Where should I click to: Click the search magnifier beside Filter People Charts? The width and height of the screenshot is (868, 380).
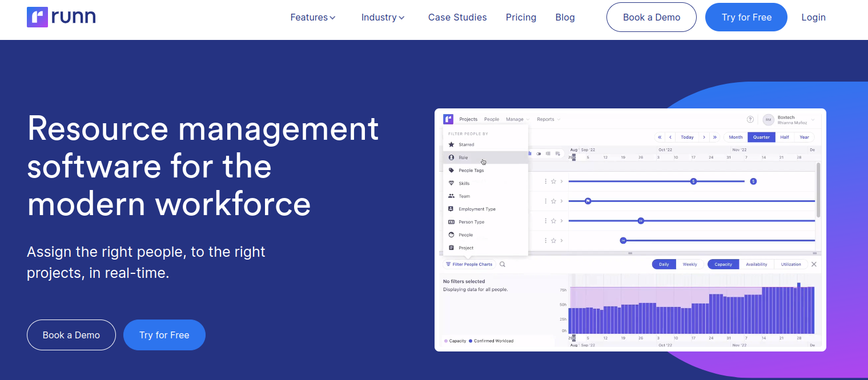click(503, 264)
